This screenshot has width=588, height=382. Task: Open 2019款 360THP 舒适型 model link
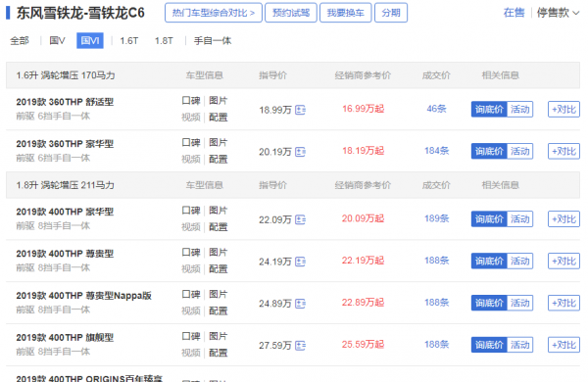coord(65,102)
